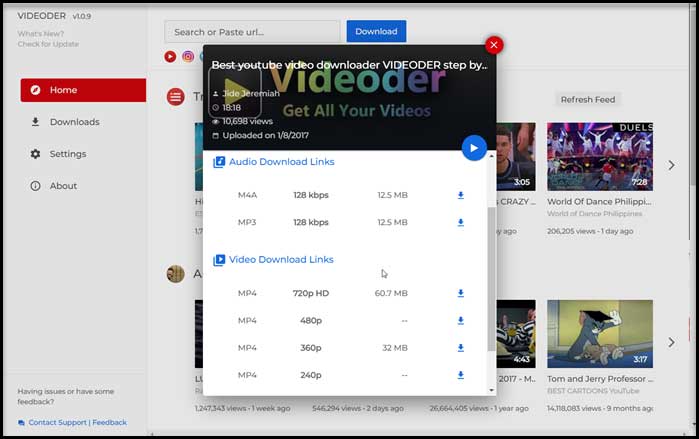Click the download icon for MP4 240p

tap(461, 375)
